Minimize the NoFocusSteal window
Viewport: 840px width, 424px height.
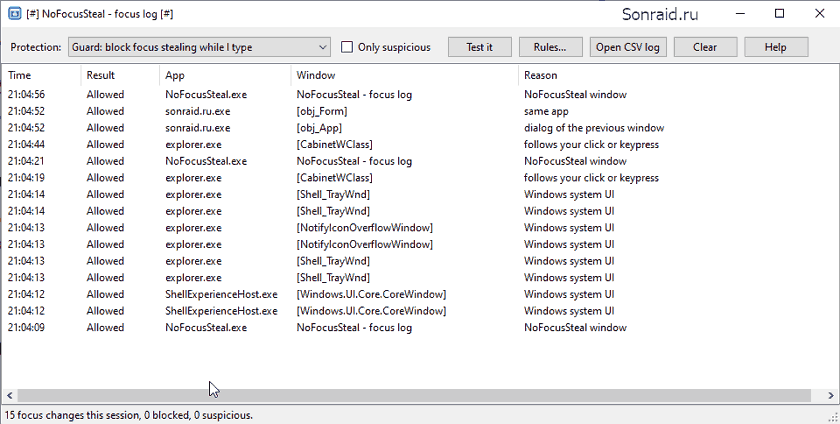point(740,13)
